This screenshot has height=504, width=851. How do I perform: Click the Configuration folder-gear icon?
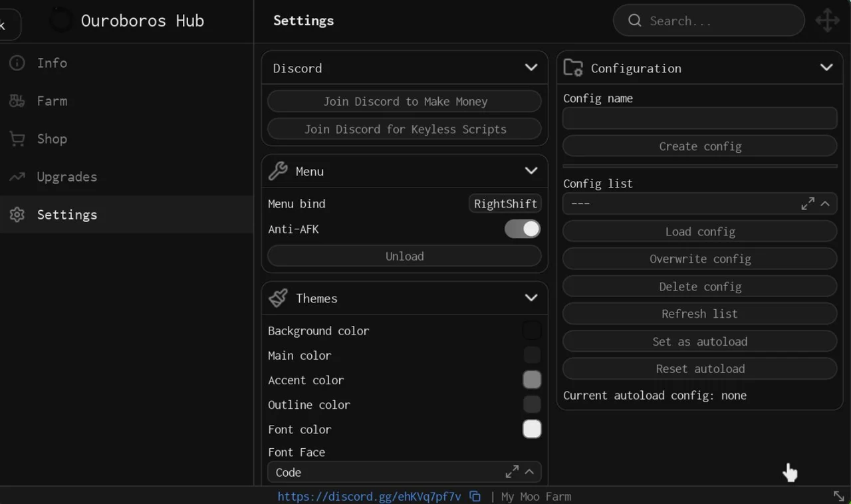573,68
